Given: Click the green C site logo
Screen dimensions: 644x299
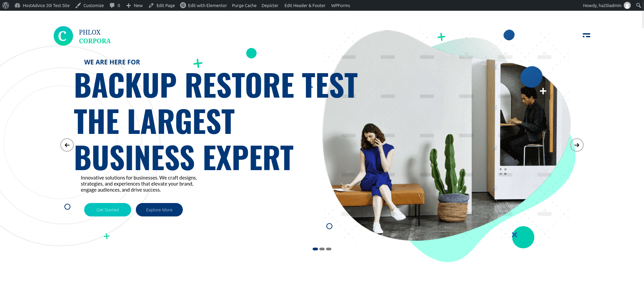Looking at the screenshot, I should (63, 36).
